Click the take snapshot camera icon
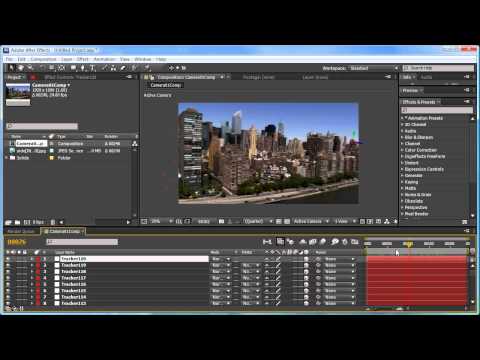This screenshot has width=480, height=360. point(221,221)
